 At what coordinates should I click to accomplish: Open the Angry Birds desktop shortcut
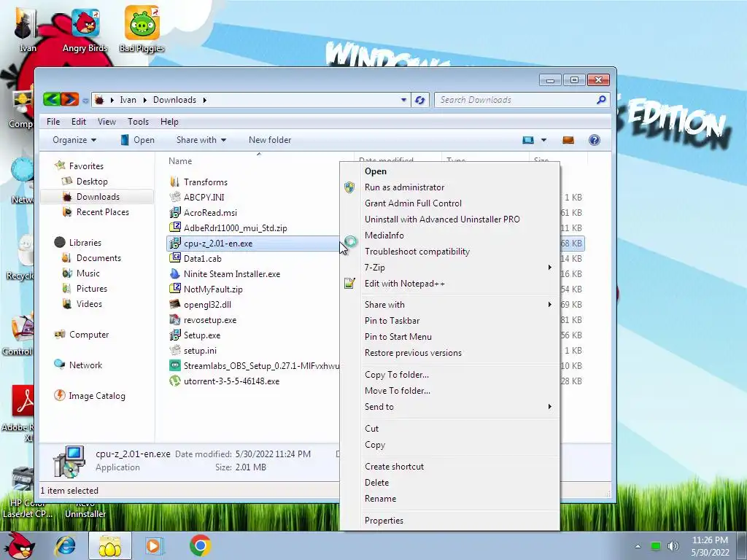(x=85, y=30)
